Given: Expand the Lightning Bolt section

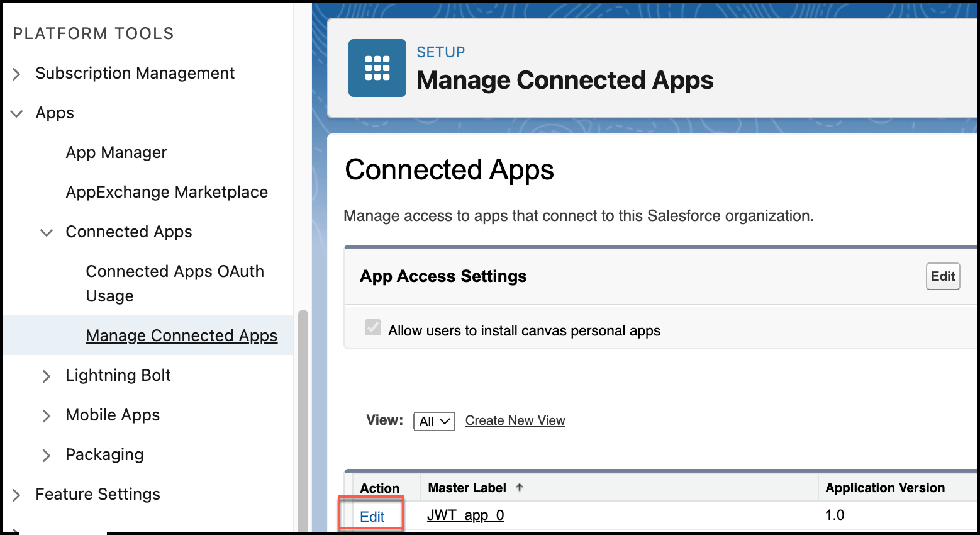Looking at the screenshot, I should pyautogui.click(x=47, y=376).
